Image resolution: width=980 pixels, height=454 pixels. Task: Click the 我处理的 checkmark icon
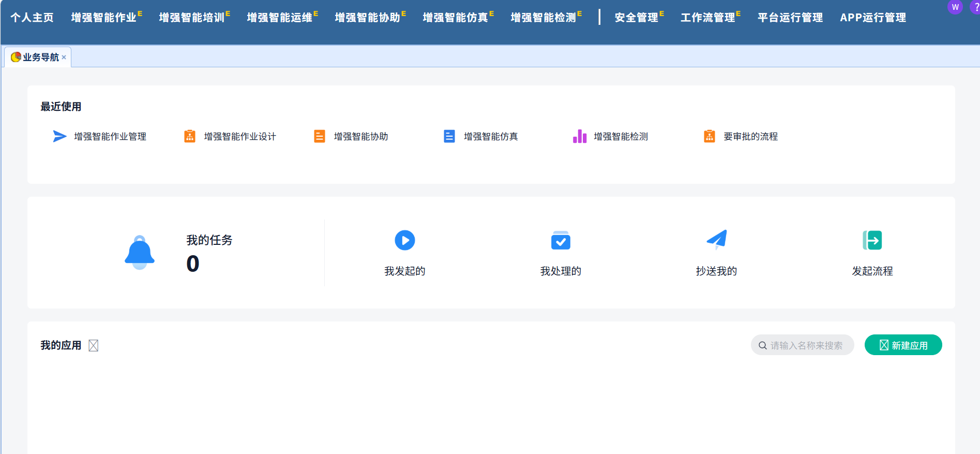click(561, 240)
